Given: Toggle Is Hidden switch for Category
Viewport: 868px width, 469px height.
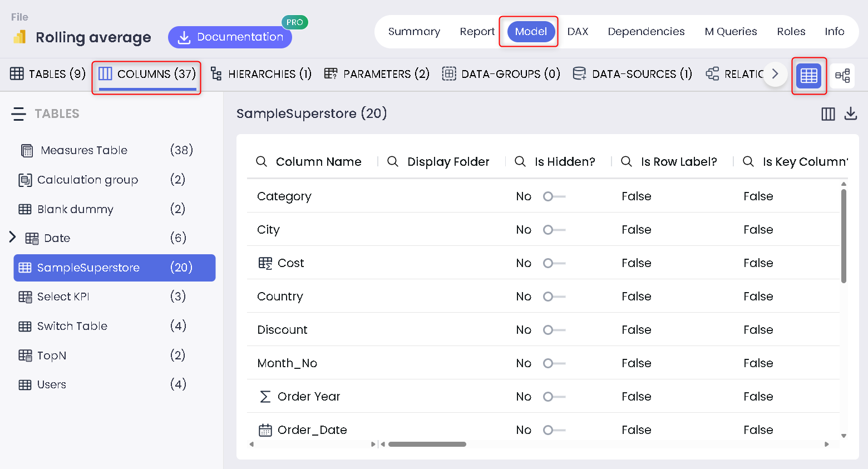Looking at the screenshot, I should pyautogui.click(x=554, y=196).
